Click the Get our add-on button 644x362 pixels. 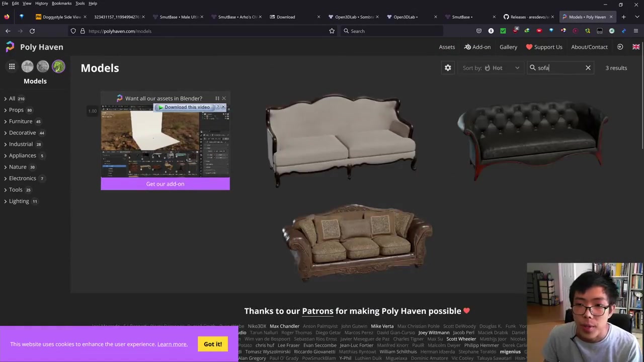pyautogui.click(x=165, y=184)
